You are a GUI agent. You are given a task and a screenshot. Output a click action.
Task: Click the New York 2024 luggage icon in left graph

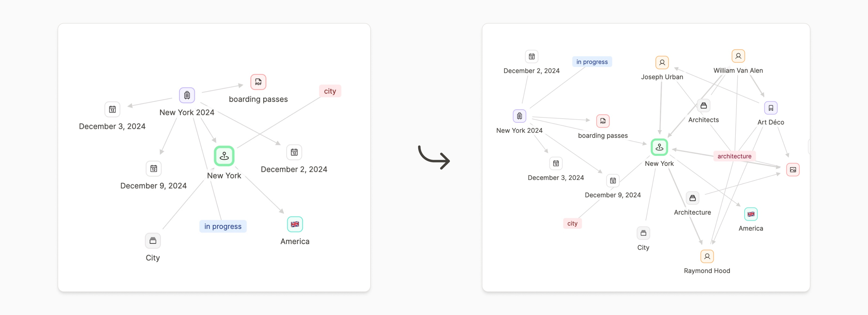click(x=187, y=95)
